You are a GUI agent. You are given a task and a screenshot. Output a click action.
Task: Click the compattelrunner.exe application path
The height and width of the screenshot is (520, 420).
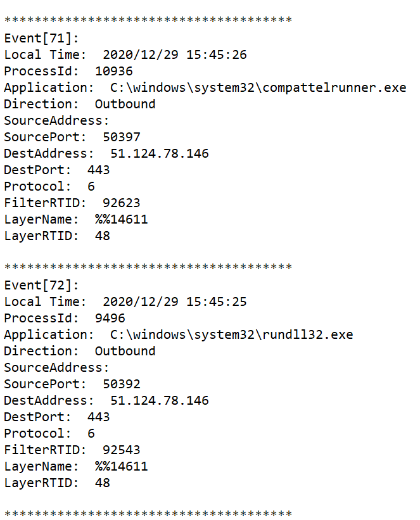click(258, 87)
